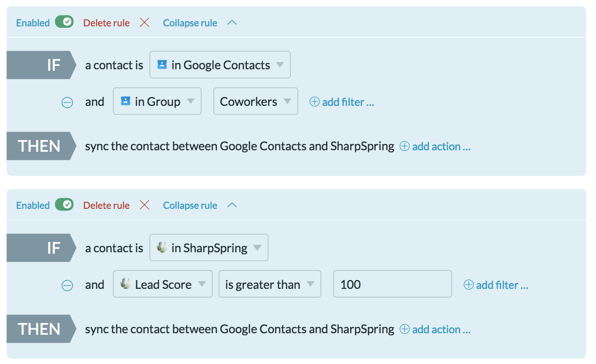This screenshot has height=364, width=596.
Task: Click the IF label of SharpSpring rule
Action: [42, 248]
